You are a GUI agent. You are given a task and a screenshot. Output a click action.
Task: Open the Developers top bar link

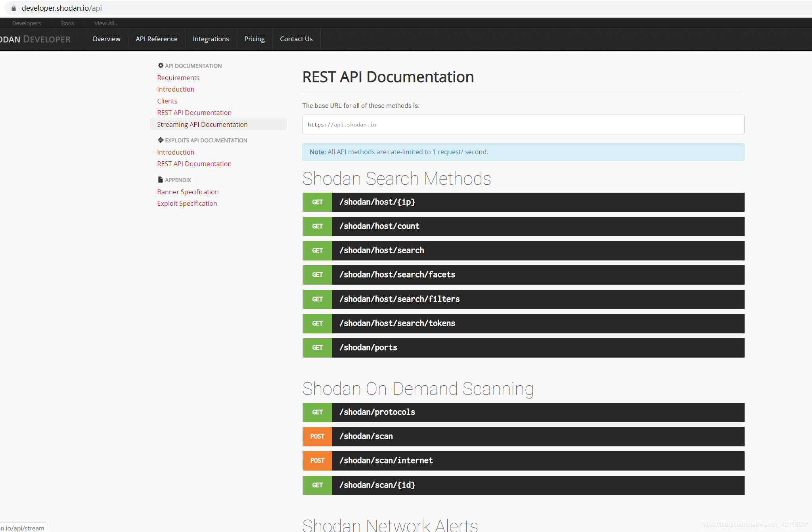[x=27, y=23]
